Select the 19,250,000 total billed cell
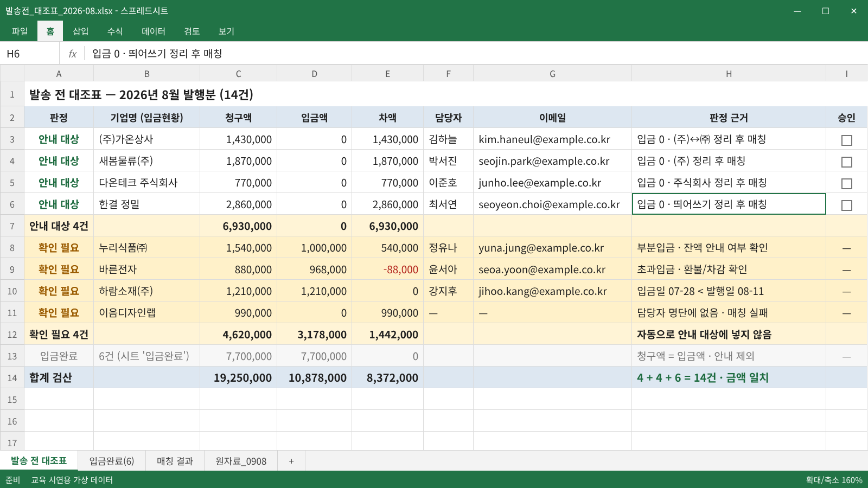 point(238,378)
